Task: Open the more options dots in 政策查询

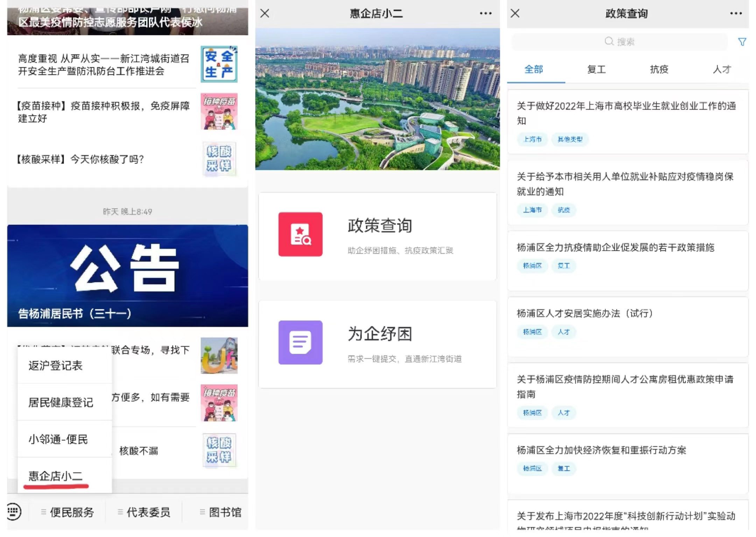Action: (736, 13)
